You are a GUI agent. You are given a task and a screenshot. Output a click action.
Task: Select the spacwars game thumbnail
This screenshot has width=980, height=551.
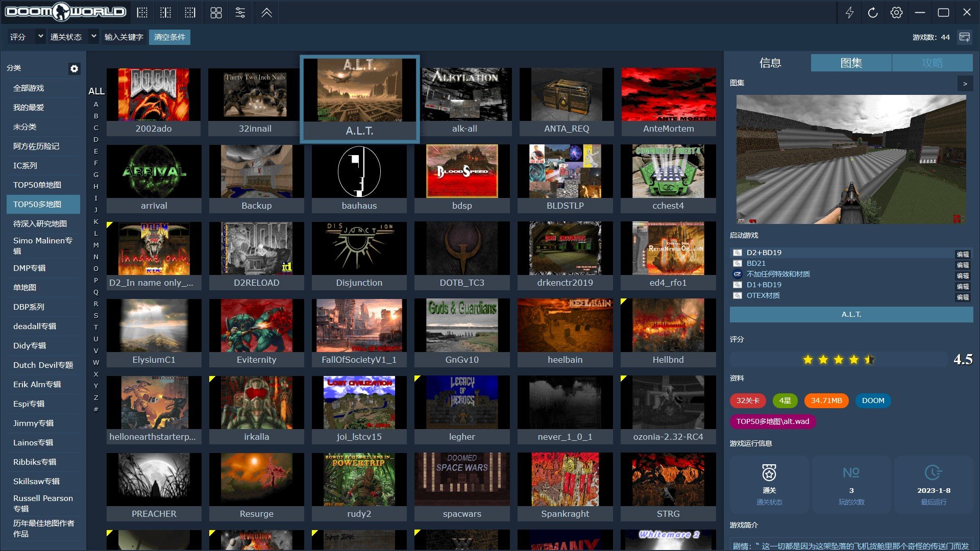[462, 487]
